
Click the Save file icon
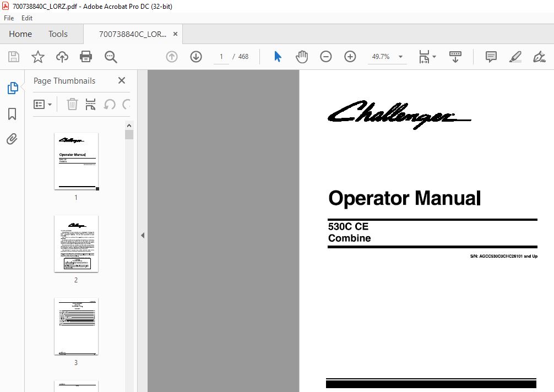pos(14,57)
